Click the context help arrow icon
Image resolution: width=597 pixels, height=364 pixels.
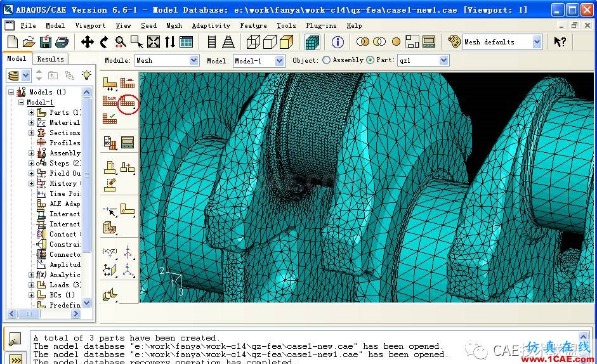pos(560,41)
